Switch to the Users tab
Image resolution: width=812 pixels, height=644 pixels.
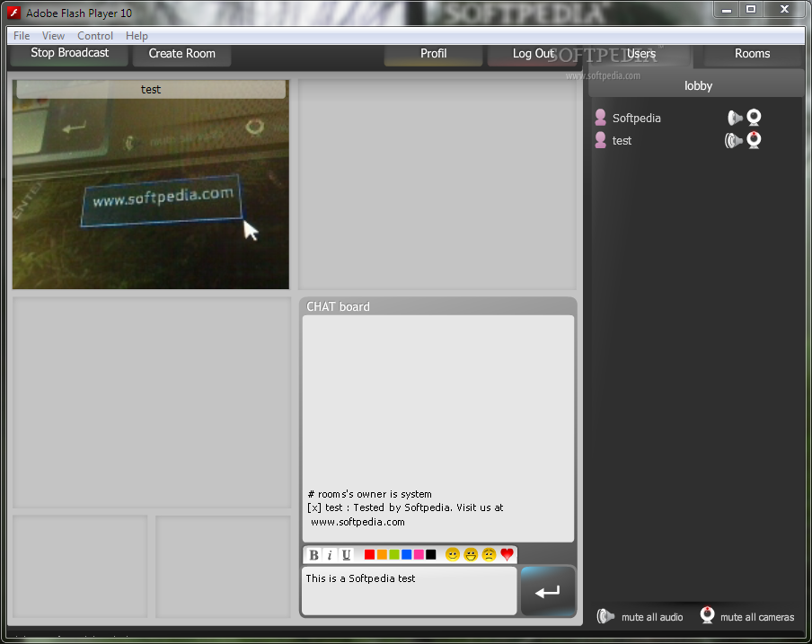[641, 54]
